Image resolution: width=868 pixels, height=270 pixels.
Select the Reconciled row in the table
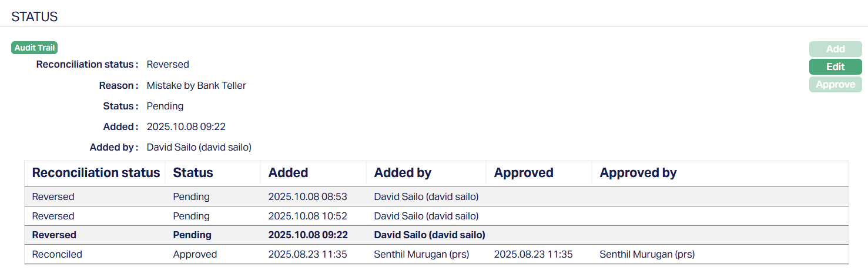click(x=57, y=255)
